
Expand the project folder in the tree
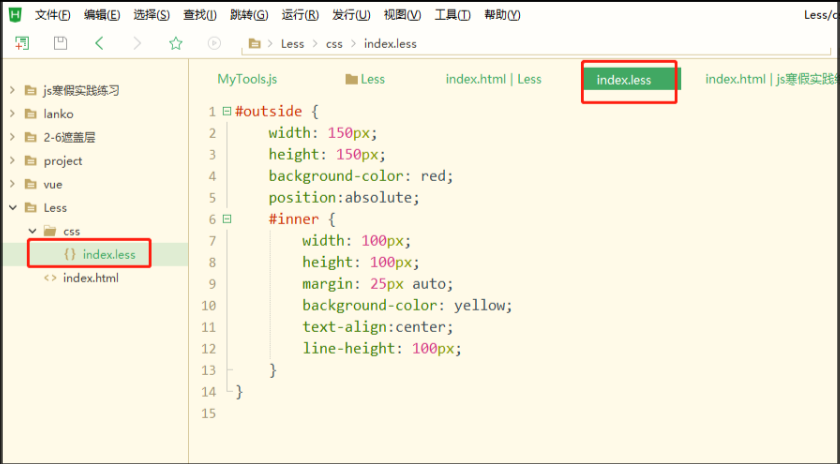[x=13, y=161]
